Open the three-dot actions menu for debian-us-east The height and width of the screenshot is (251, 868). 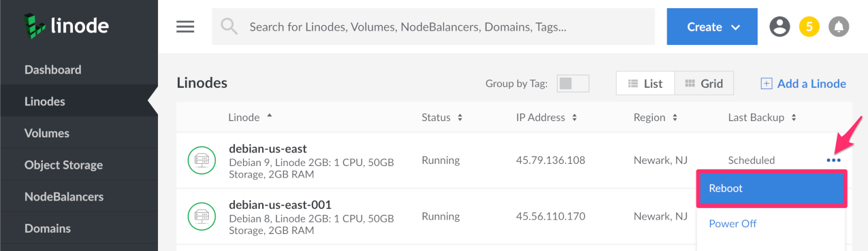click(833, 161)
